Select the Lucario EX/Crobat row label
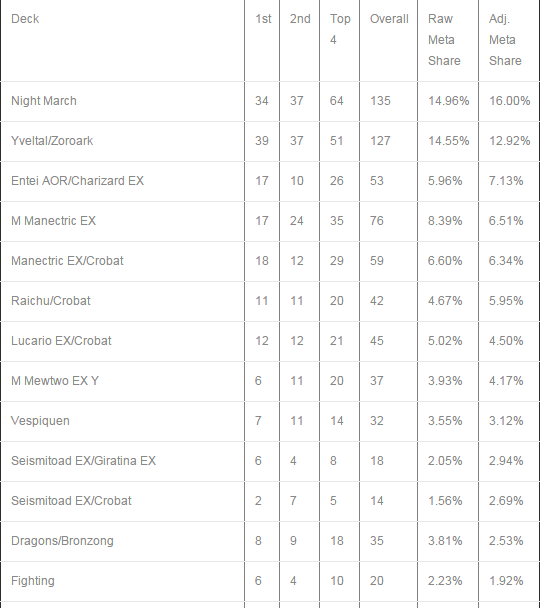Screen dimensions: 541x608 click(61, 340)
